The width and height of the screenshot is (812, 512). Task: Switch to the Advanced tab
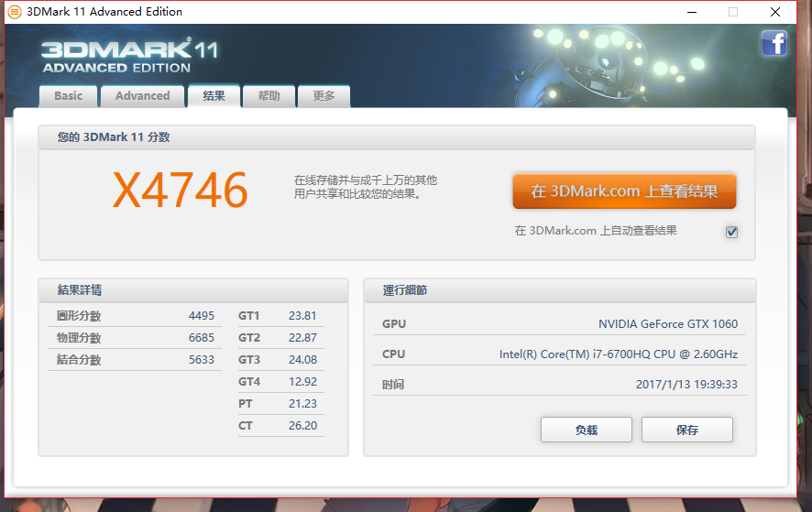coord(142,96)
